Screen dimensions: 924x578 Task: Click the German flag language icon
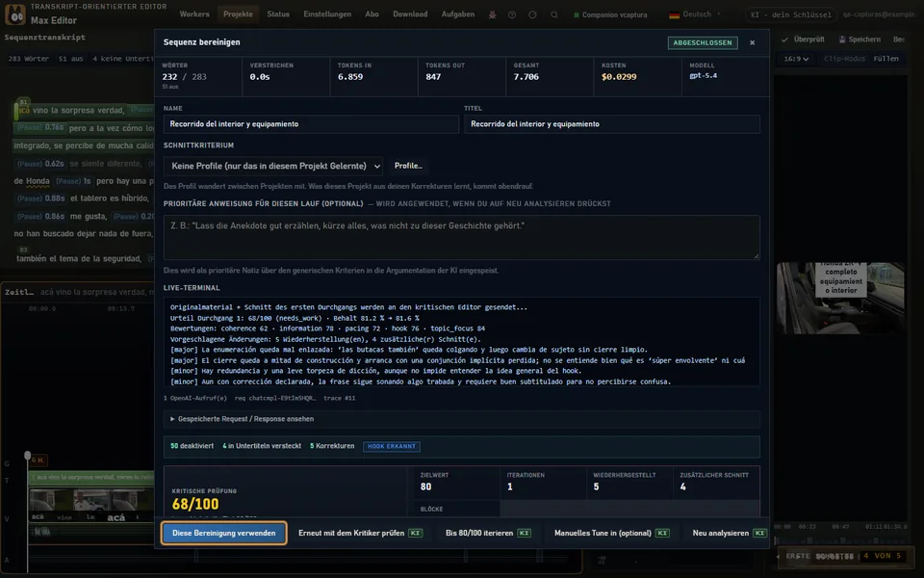674,14
